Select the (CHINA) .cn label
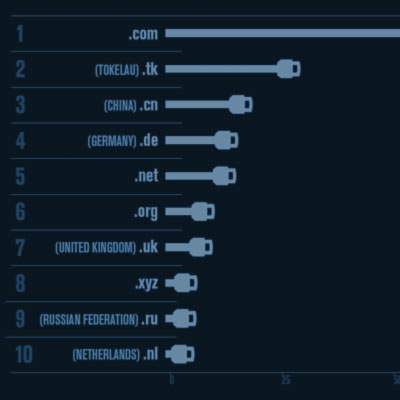400x400 pixels. pyautogui.click(x=131, y=105)
